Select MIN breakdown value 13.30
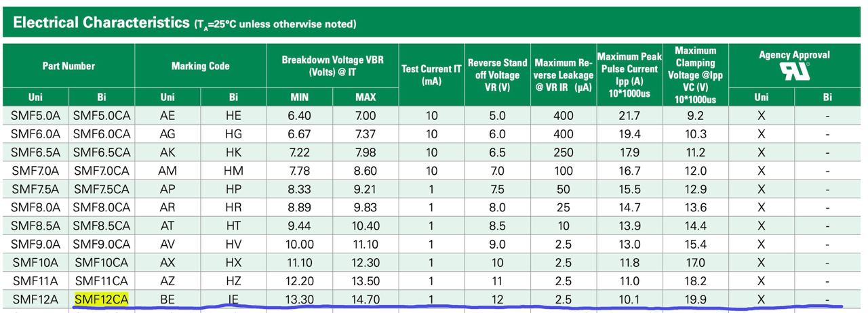 (x=299, y=299)
